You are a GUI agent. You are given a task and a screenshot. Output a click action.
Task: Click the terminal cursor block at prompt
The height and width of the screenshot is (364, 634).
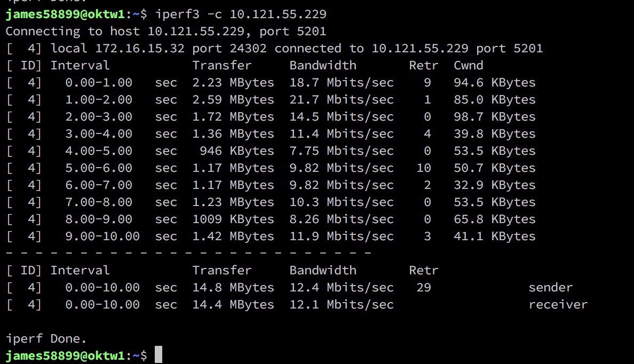(158, 354)
